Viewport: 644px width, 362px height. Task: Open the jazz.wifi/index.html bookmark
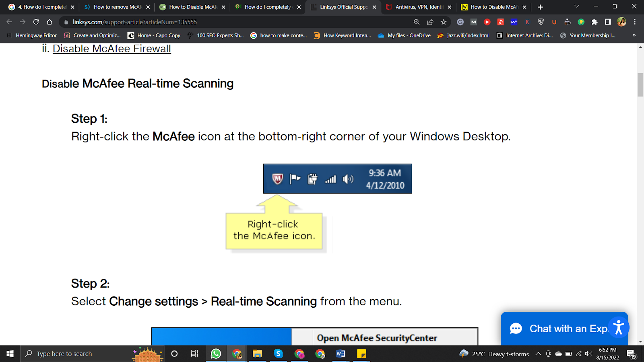(464, 35)
